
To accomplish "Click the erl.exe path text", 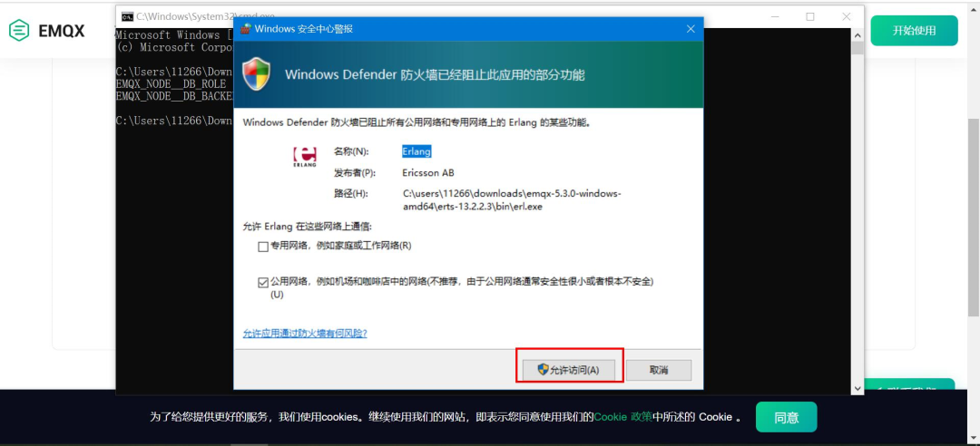I will (x=511, y=200).
